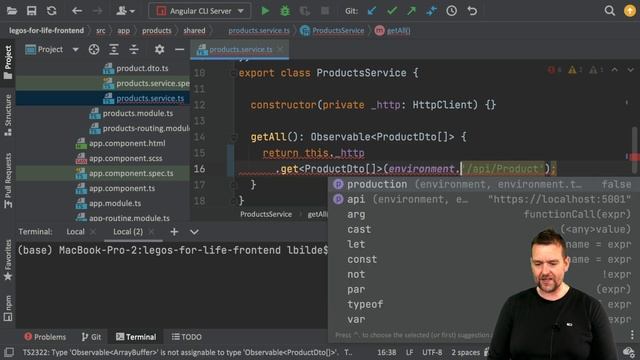
Task: Update project with the blue Git arrow
Action: pos(372,11)
